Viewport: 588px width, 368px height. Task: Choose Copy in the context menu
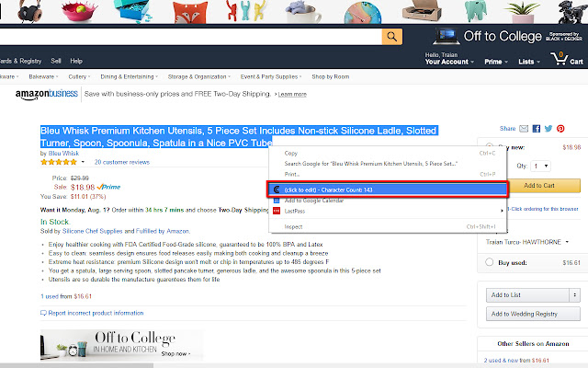(x=388, y=154)
